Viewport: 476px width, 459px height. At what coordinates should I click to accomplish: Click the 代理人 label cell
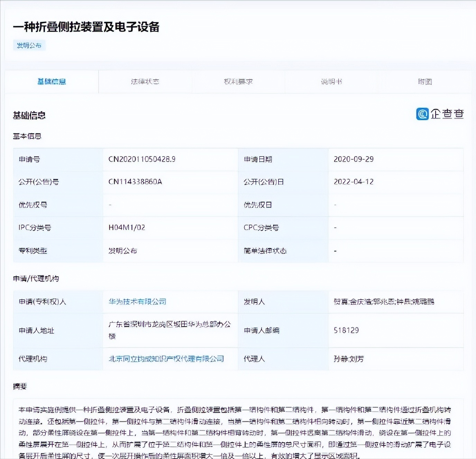pyautogui.click(x=283, y=359)
